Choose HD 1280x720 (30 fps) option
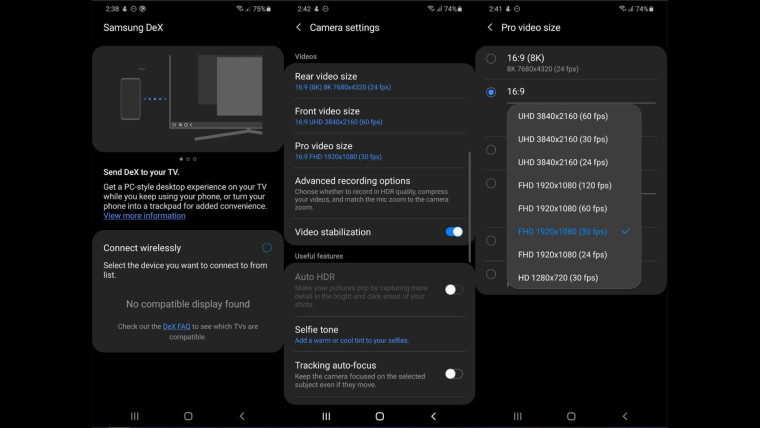The image size is (760, 428). tap(574, 278)
